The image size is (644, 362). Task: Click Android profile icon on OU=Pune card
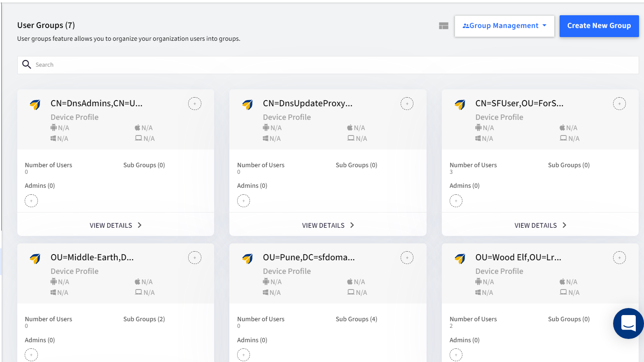pyautogui.click(x=266, y=282)
